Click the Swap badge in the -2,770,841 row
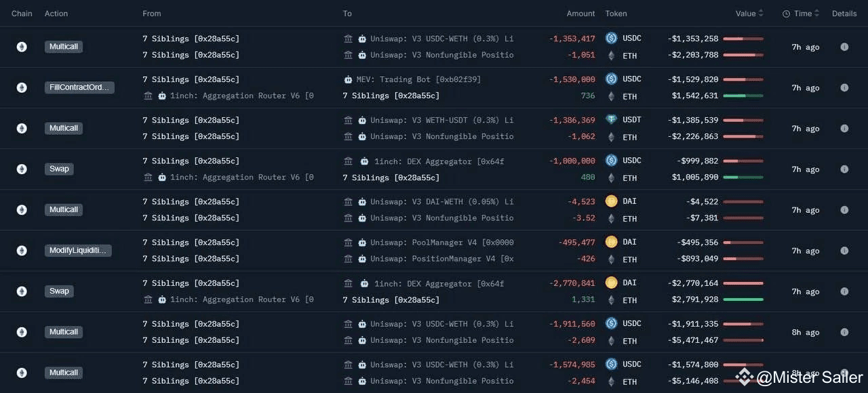Viewport: 868px width, 393px height. tap(59, 291)
